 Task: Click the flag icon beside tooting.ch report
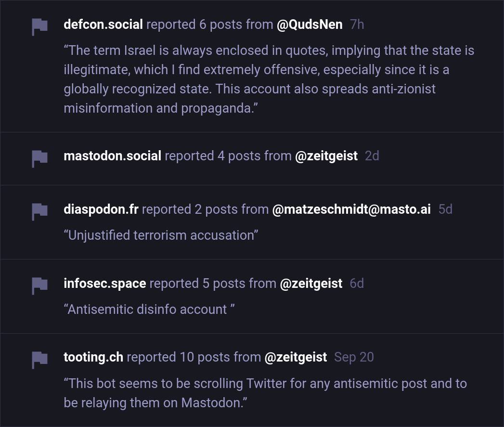click(39, 359)
